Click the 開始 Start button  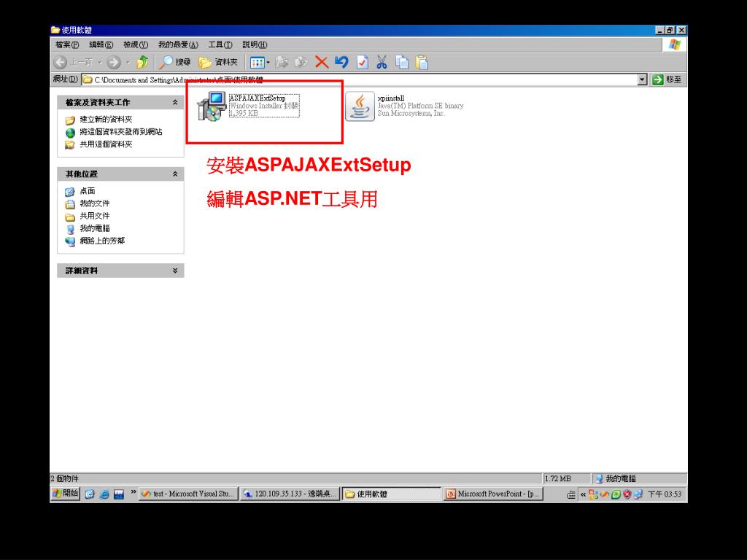66,494
